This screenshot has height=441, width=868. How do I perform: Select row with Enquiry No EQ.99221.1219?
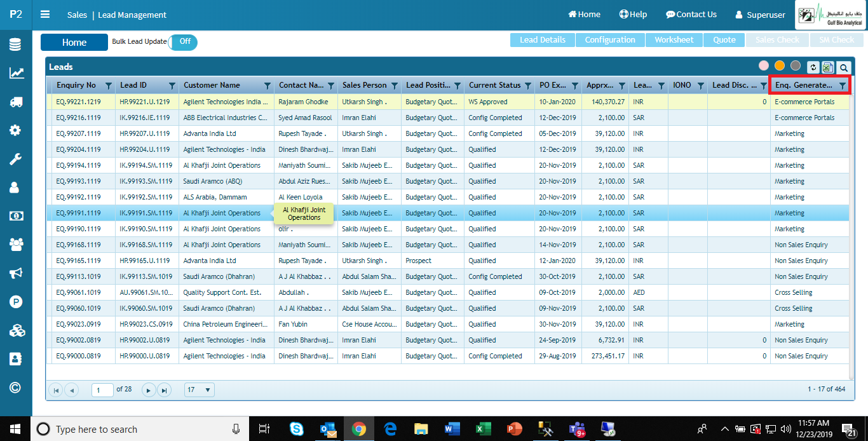[447, 102]
